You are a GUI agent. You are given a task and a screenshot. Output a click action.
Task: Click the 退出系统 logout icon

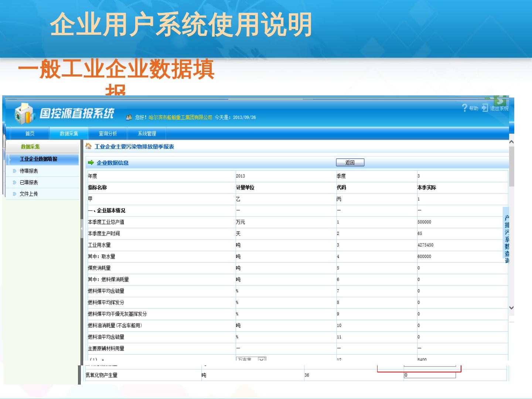pyautogui.click(x=485, y=108)
